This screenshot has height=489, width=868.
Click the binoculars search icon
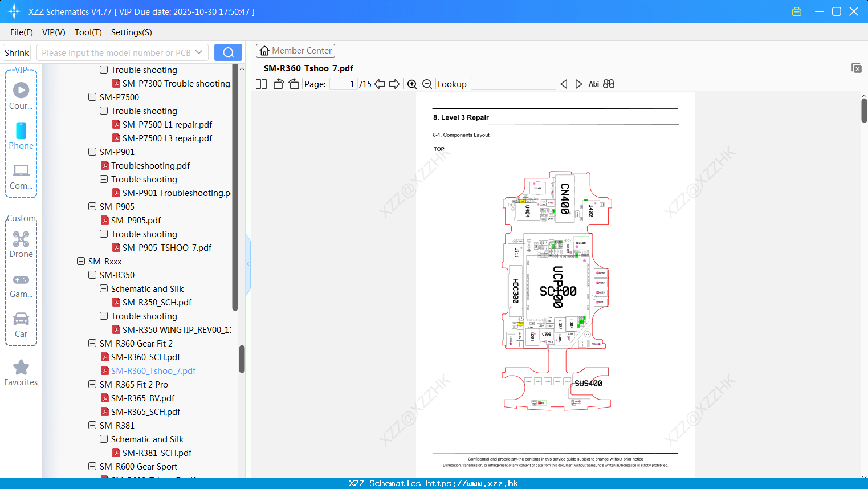pos(609,84)
